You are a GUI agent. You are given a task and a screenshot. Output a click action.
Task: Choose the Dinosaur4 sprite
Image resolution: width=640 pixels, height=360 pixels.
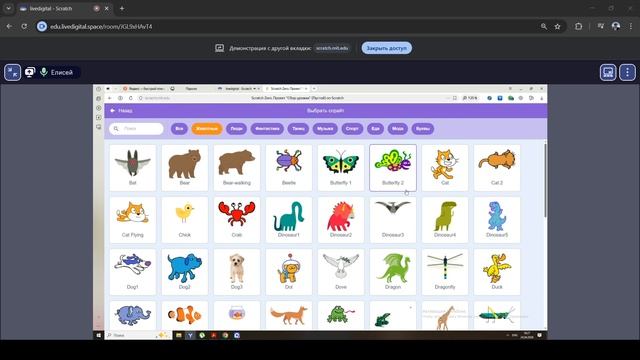(445, 220)
